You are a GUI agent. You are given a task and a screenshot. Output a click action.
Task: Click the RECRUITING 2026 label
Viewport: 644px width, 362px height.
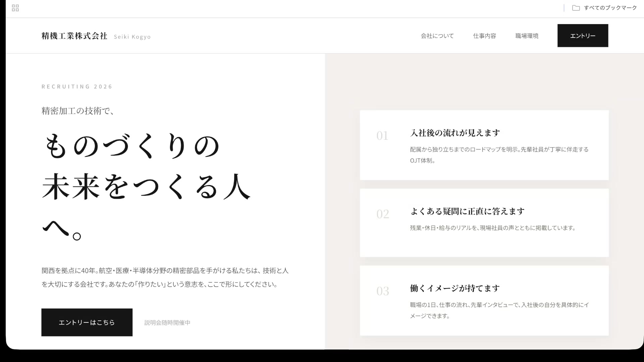[x=77, y=86]
